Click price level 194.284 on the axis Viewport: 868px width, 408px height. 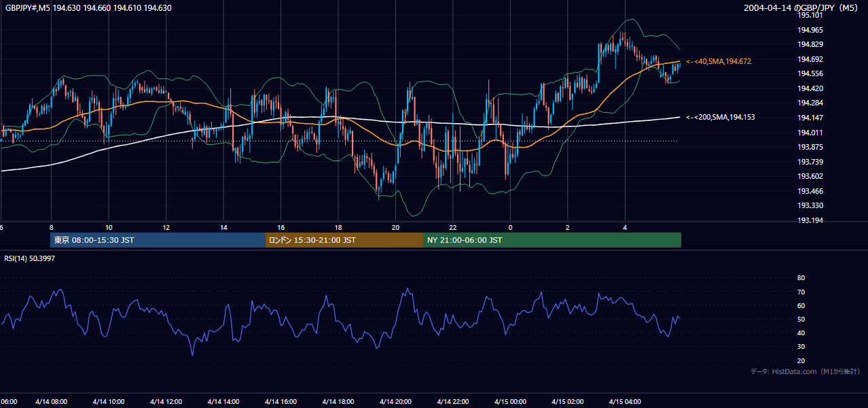click(x=810, y=103)
